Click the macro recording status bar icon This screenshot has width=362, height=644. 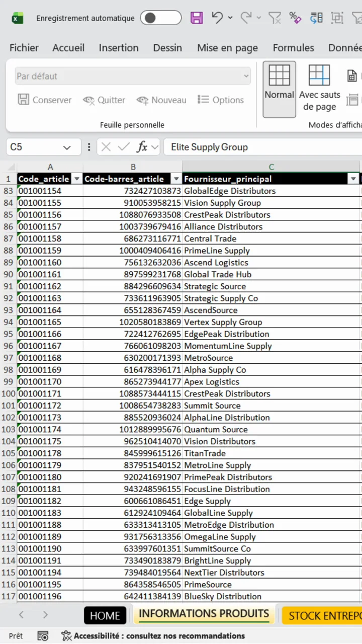[43, 636]
